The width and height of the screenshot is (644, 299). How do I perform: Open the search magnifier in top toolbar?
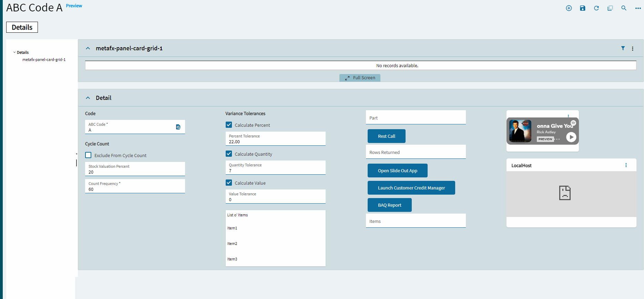pos(624,8)
